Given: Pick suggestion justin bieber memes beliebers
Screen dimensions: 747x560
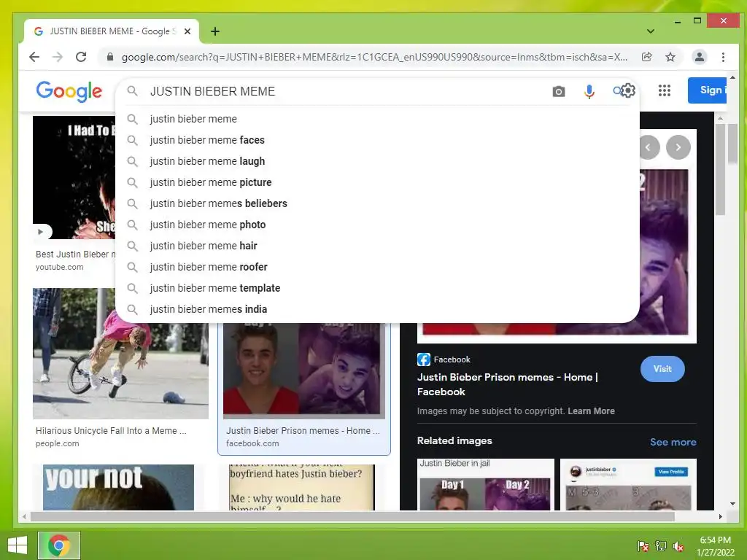Looking at the screenshot, I should pyautogui.click(x=377, y=203).
